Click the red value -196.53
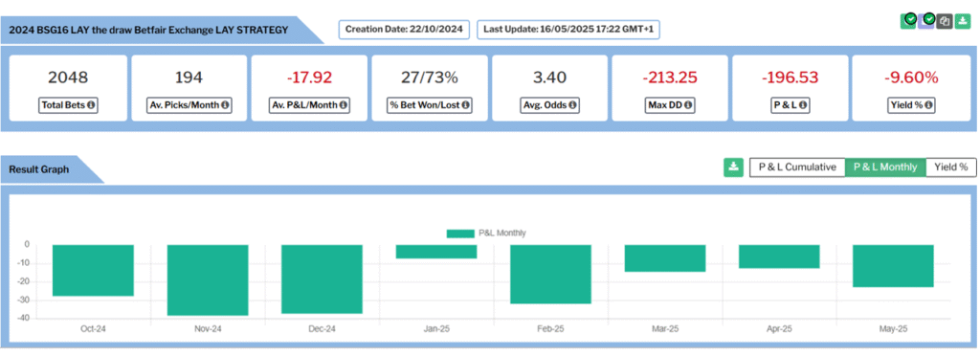This screenshot has height=356, width=980. click(790, 78)
